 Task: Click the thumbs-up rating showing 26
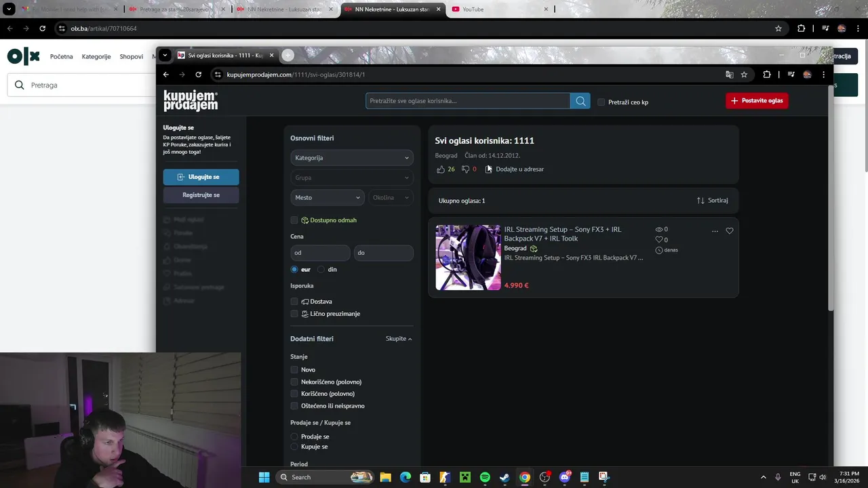point(446,169)
